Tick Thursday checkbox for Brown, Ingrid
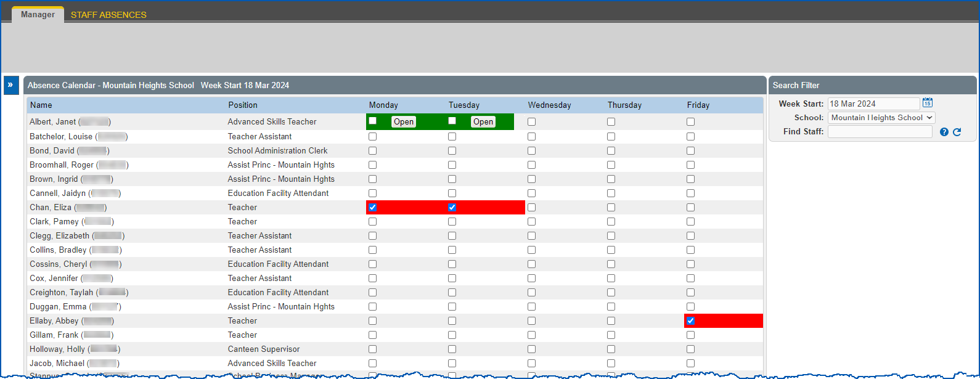The width and height of the screenshot is (980, 379). click(x=611, y=179)
